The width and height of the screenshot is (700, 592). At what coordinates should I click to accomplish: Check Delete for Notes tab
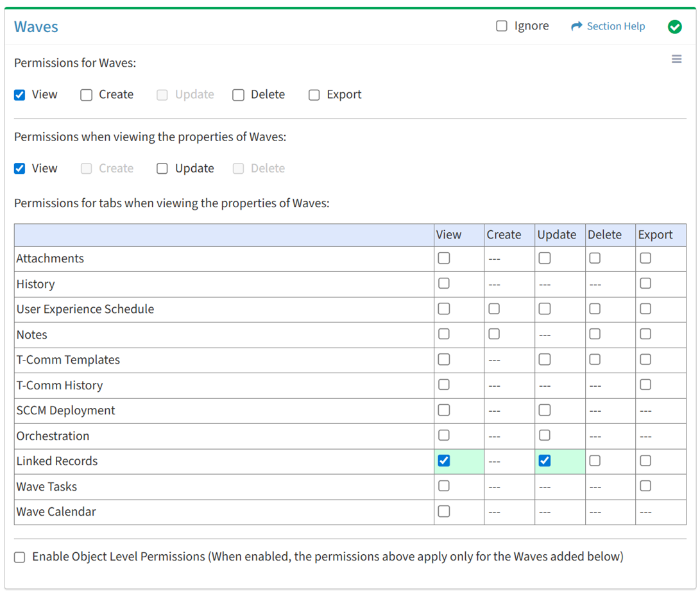595,334
